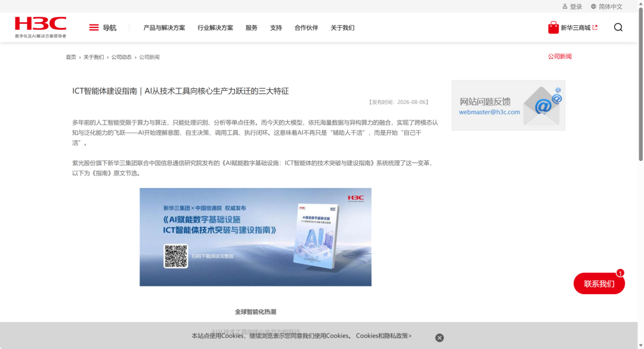Open 合作伙伴 menu
The width and height of the screenshot is (644, 349).
click(x=306, y=27)
